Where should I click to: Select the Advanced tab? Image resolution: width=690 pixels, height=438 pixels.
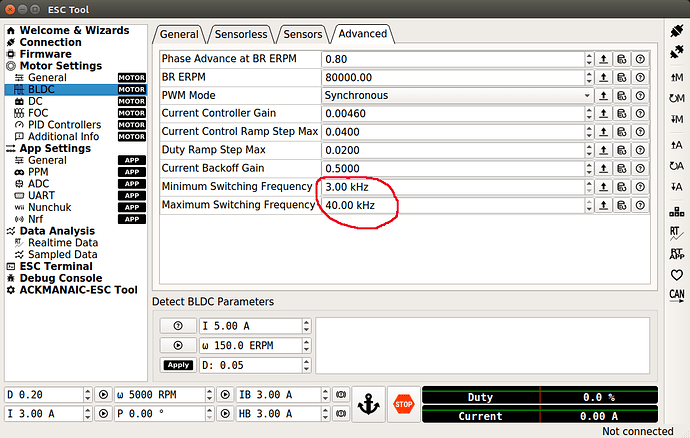[x=363, y=34]
